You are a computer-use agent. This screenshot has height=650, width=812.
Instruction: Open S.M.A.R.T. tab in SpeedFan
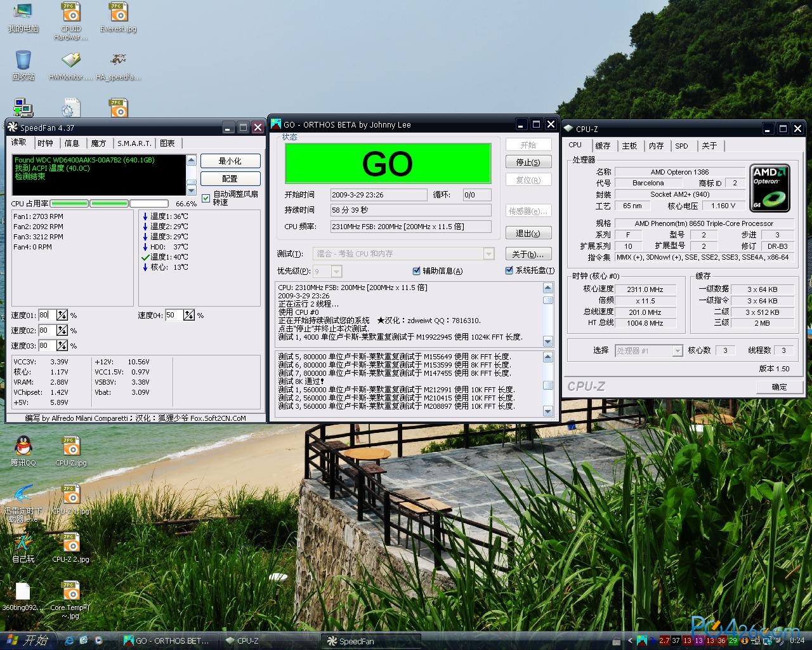[134, 143]
